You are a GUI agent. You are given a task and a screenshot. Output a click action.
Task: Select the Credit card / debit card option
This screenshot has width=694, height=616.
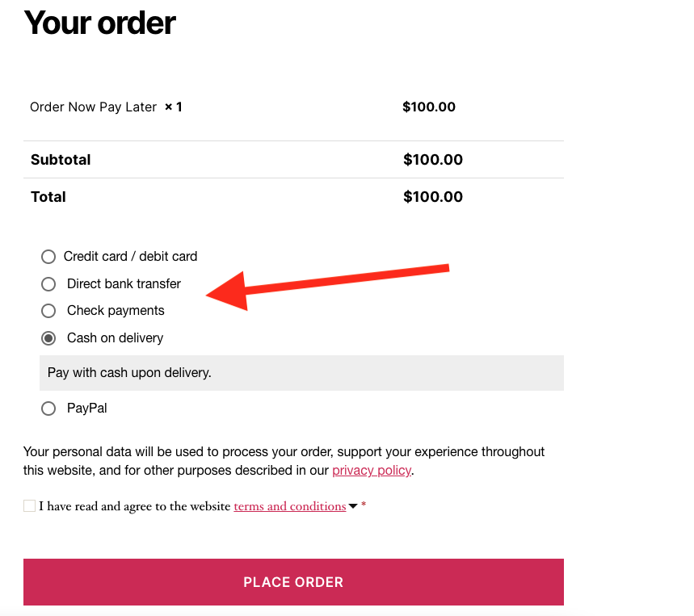click(x=48, y=257)
